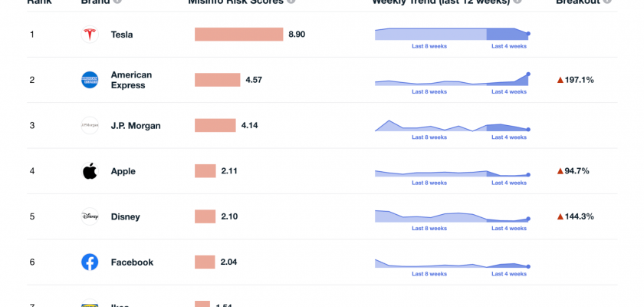Viewport: 644px width, 307px height.
Task: Click Tesla trend chart's end data point
Action: (x=528, y=34)
